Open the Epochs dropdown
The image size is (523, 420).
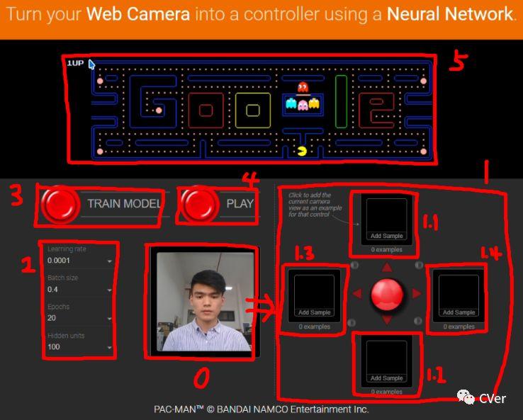(79, 318)
